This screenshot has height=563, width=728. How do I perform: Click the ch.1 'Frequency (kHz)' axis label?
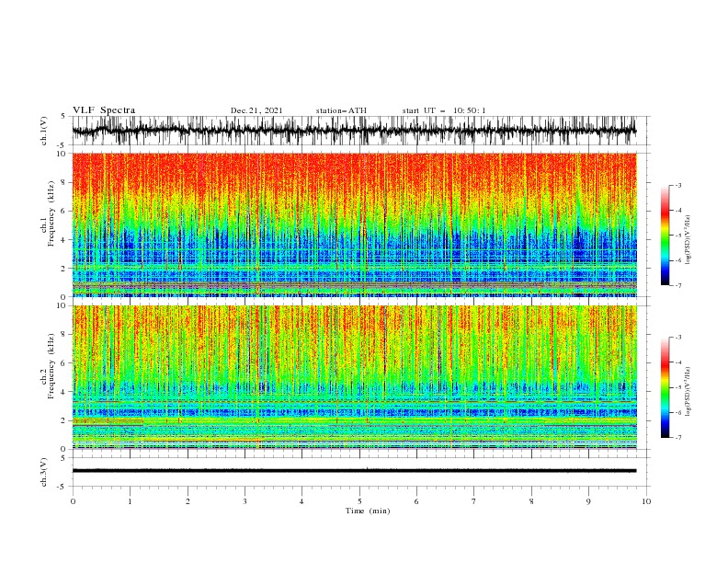coord(51,214)
